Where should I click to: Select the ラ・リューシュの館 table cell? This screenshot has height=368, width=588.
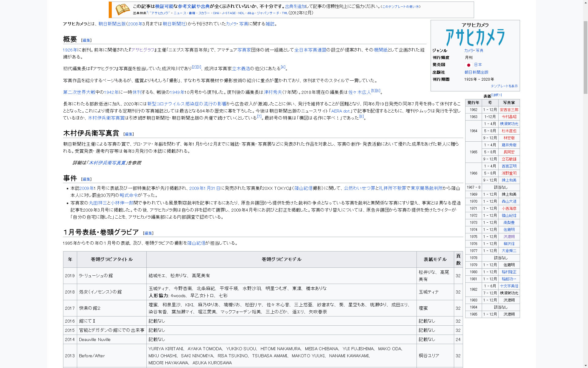click(112, 276)
